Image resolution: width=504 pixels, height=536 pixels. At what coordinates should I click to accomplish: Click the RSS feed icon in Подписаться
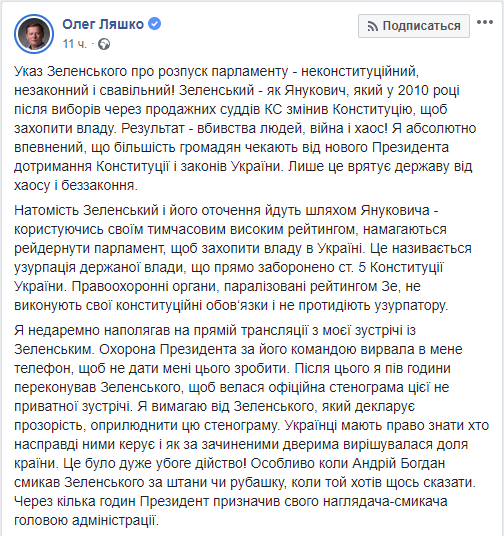(372, 26)
